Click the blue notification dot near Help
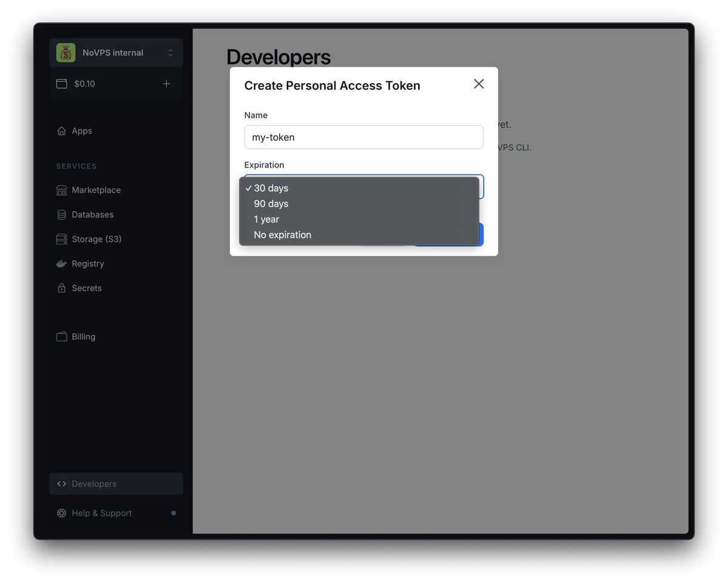Viewport: 728px width, 584px height. [x=174, y=513]
